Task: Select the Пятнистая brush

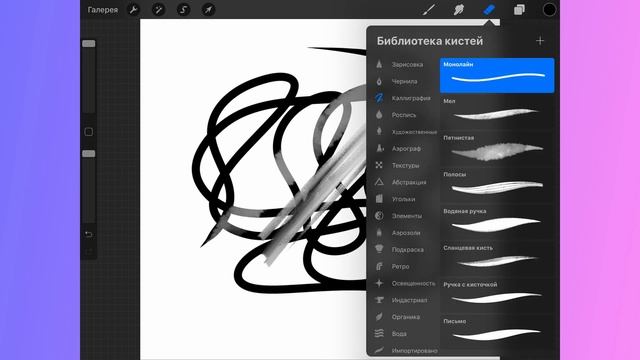Action: point(497,149)
